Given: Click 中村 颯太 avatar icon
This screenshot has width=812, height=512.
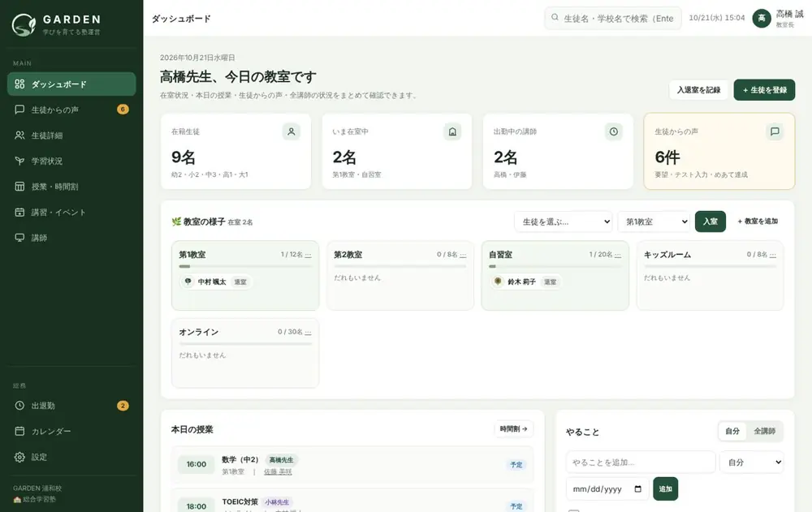Looking at the screenshot, I should coord(188,282).
